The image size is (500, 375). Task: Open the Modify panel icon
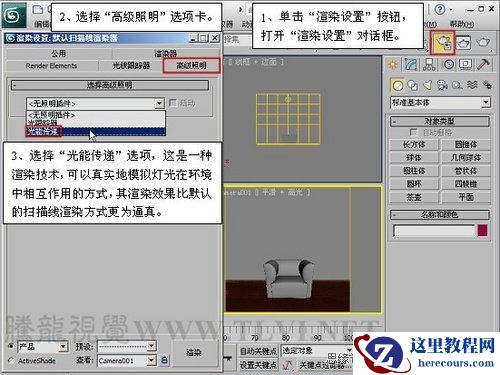click(411, 64)
